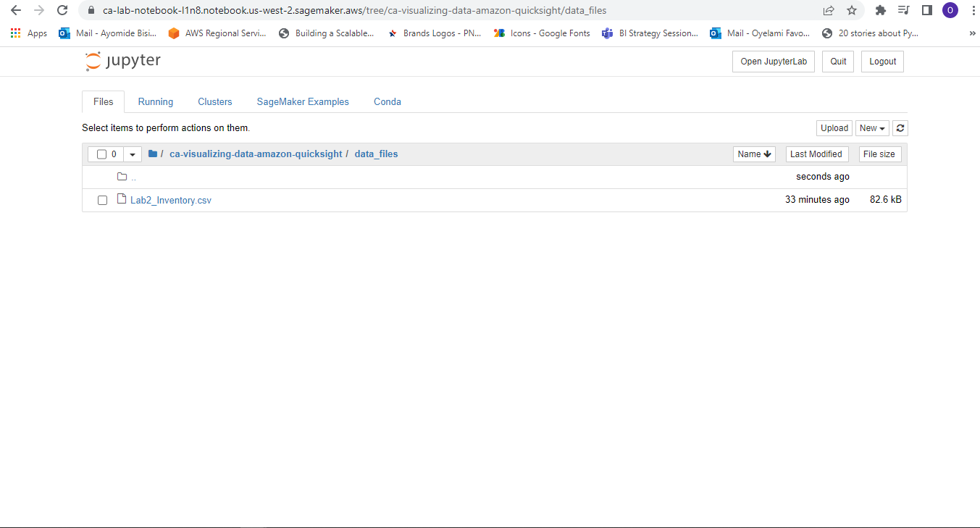980x528 pixels.
Task: Open the Chrome overflow menu
Action: pos(973,10)
